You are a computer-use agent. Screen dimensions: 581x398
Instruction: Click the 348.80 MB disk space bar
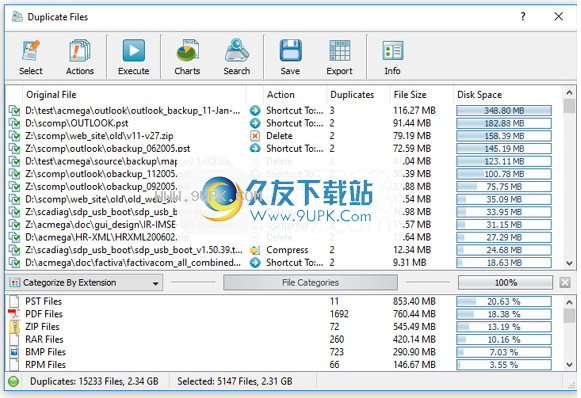tap(504, 110)
